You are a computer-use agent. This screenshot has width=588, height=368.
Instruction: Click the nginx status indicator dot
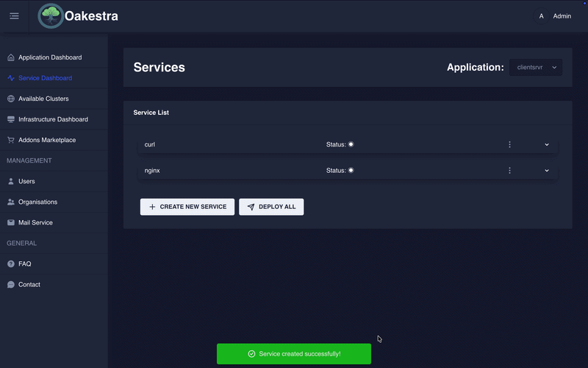point(351,170)
